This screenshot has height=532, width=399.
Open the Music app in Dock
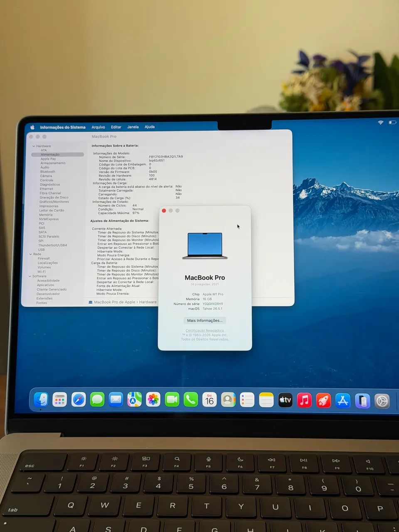coord(304,400)
